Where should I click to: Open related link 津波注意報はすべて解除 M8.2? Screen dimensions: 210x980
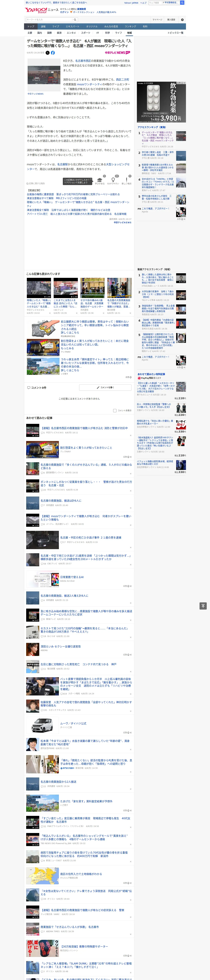tap(56, 198)
